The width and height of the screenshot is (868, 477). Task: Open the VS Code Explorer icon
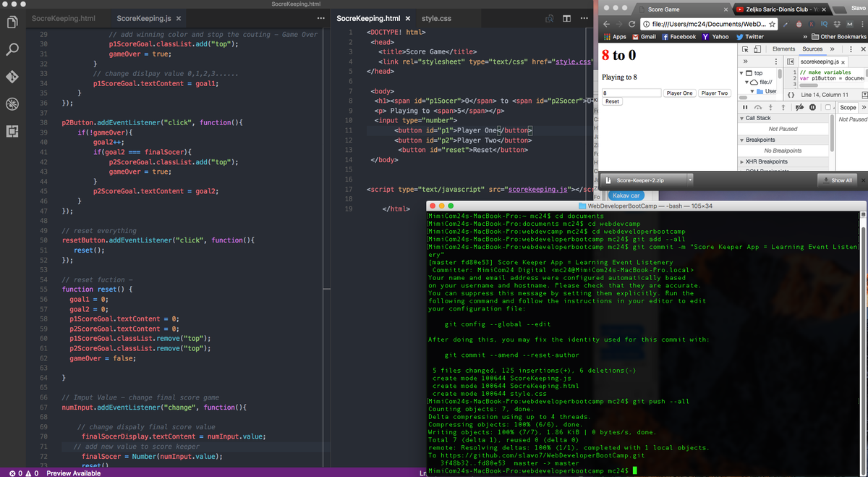tap(12, 22)
